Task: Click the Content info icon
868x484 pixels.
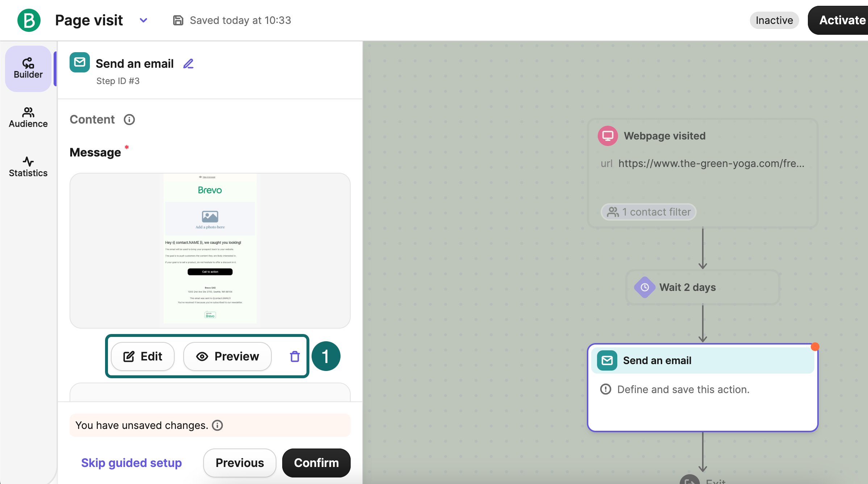Action: pos(129,120)
